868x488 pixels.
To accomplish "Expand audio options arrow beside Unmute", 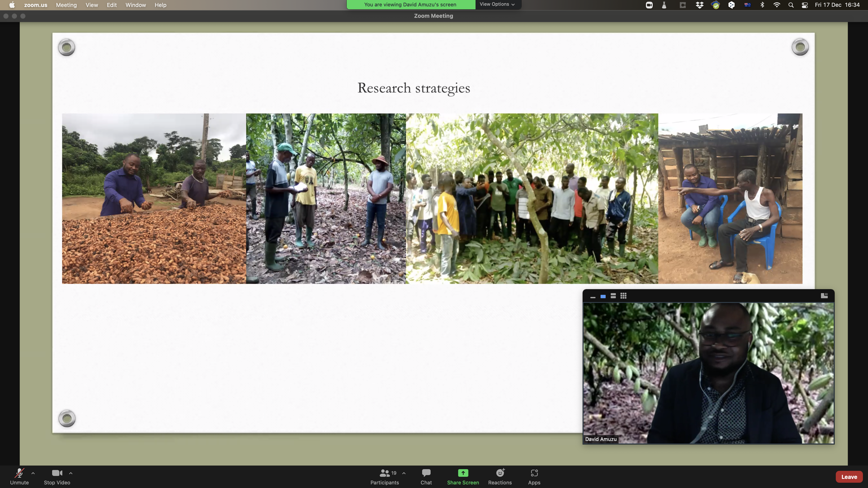I will pos(33,473).
